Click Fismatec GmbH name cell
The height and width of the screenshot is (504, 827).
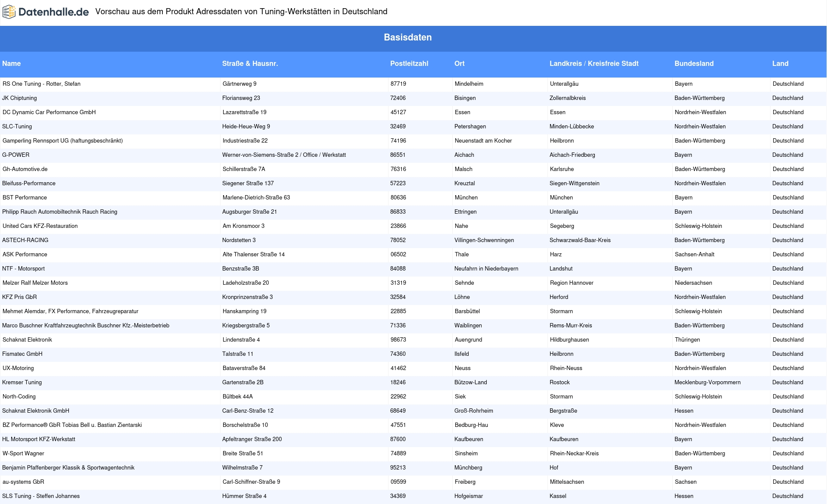click(22, 354)
